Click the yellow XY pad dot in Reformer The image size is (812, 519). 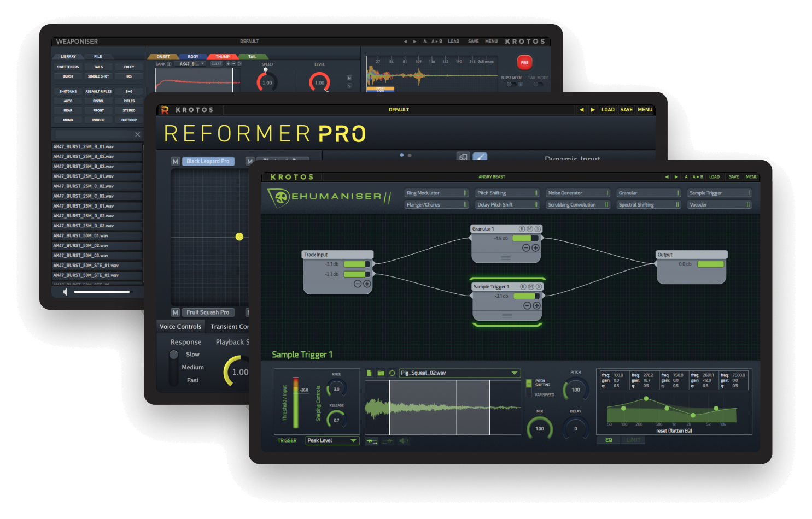(239, 237)
